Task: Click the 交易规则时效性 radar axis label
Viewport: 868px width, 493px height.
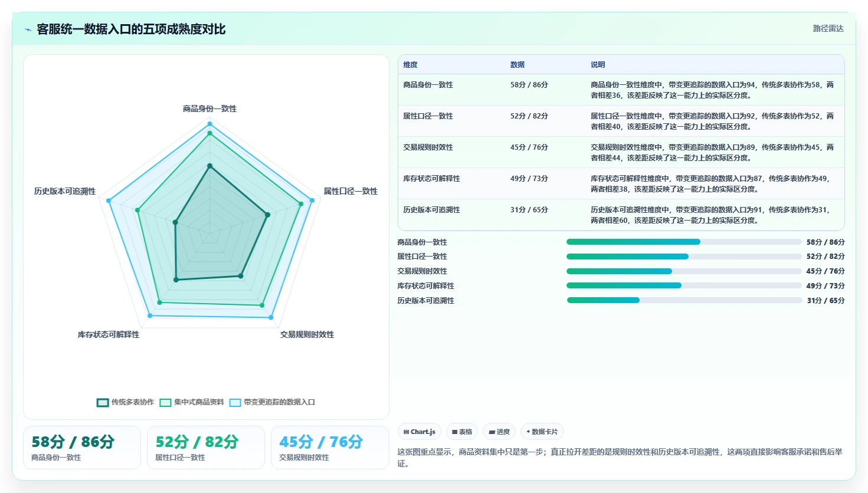Action: [x=307, y=334]
